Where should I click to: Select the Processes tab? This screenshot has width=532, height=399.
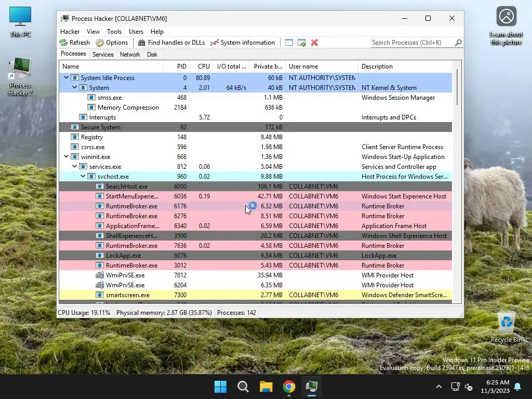coord(73,54)
